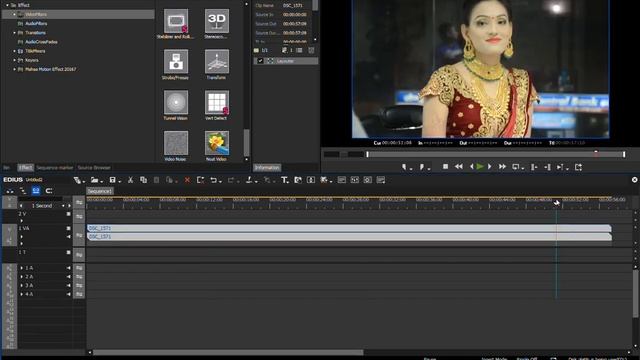
Task: Switch to the Source Browser tab
Action: (x=94, y=168)
